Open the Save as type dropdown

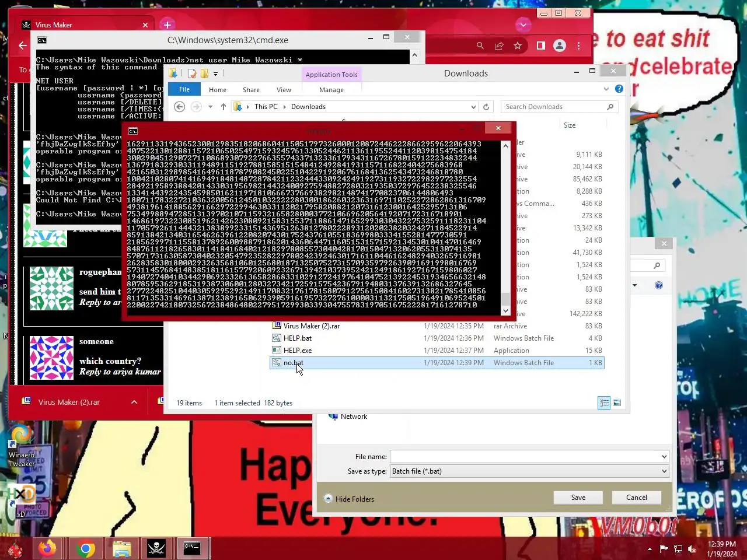664,471
